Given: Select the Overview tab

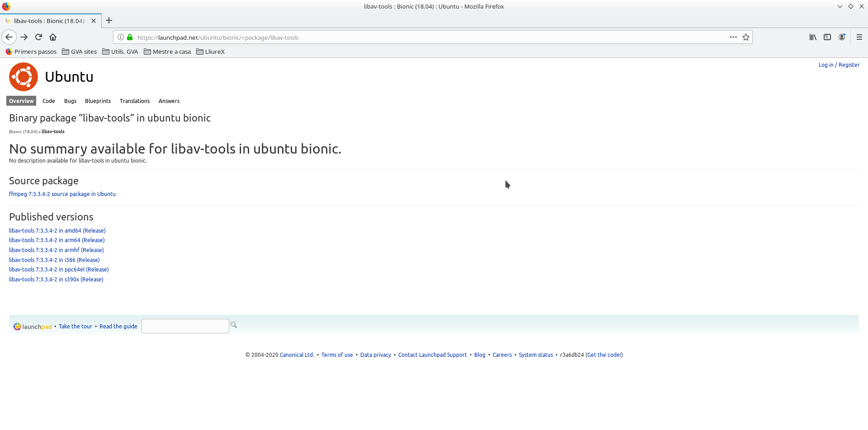Looking at the screenshot, I should (21, 101).
